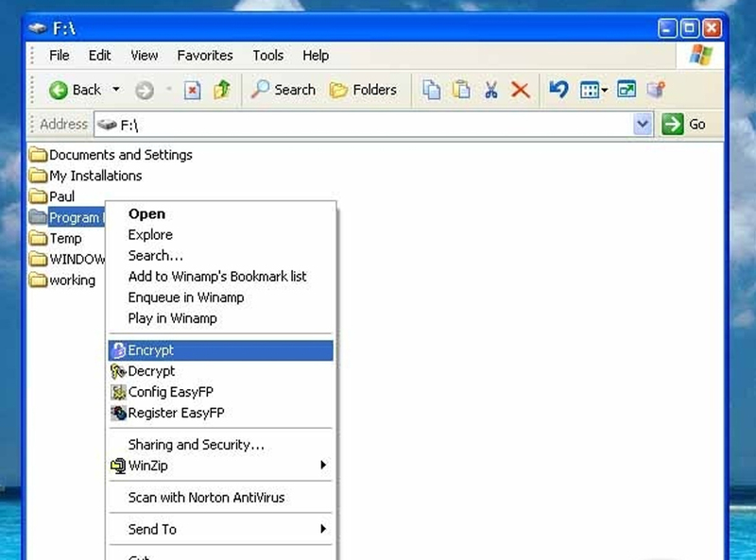Toggle the Folders pane button

point(363,90)
